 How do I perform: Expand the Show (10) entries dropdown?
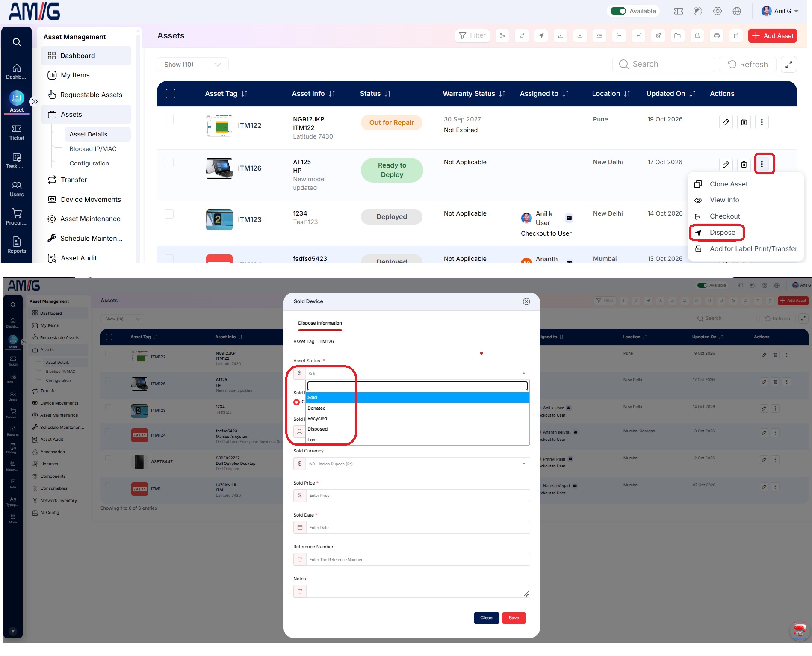tap(192, 65)
